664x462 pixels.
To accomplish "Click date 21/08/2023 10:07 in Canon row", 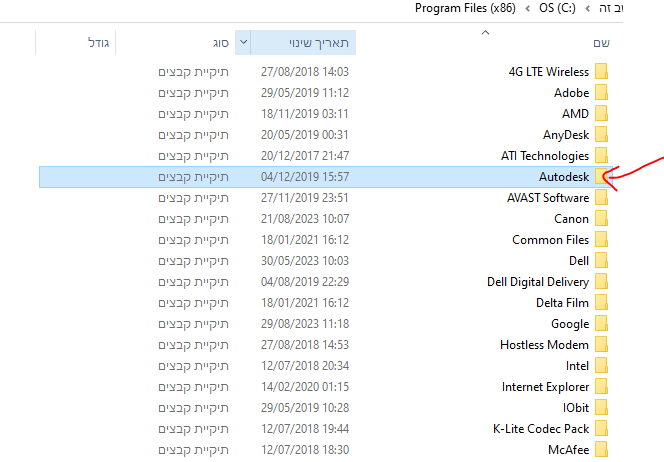I will coord(305,219).
